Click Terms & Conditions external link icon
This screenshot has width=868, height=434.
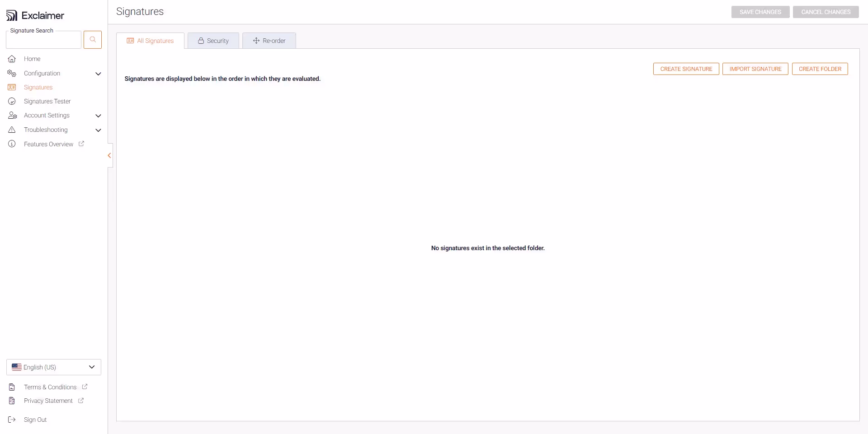pos(85,387)
